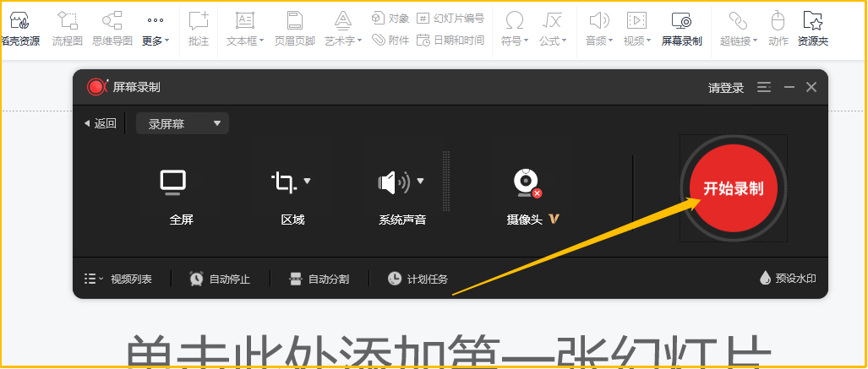Insert a 流程图 flowchart
This screenshot has width=868, height=369.
[68, 29]
